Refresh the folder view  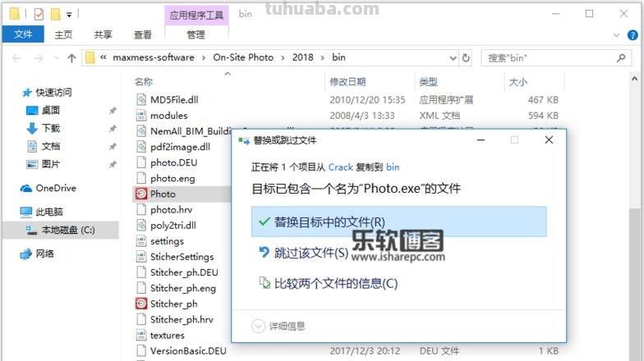coord(466,58)
